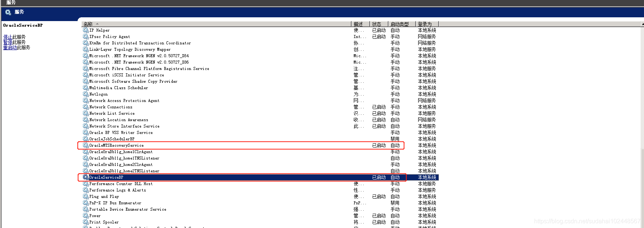The width and height of the screenshot is (644, 228).
Task: Click the 本地服务 login value for Network List Service
Action: click(x=427, y=113)
